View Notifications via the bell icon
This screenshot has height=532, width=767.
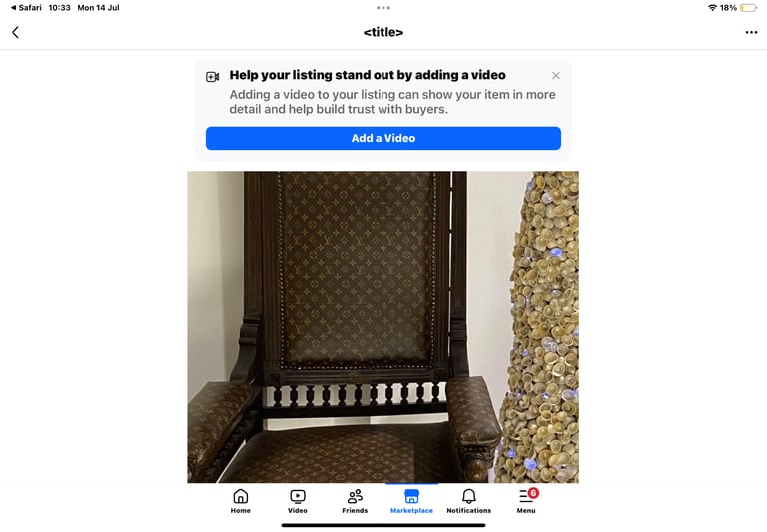468,501
